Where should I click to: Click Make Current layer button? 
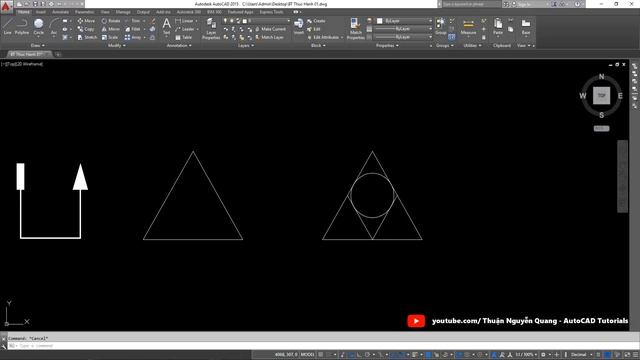[271, 29]
